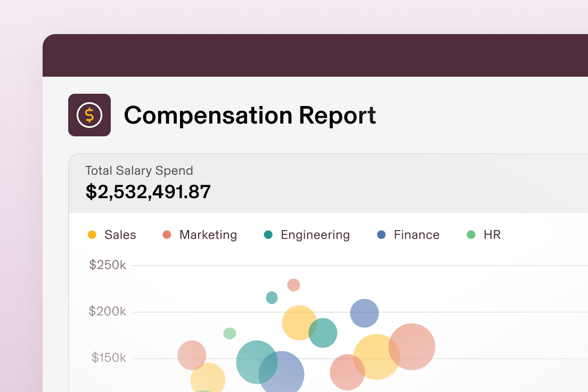
Task: Select the blue Finance legend dot
Action: click(x=381, y=234)
